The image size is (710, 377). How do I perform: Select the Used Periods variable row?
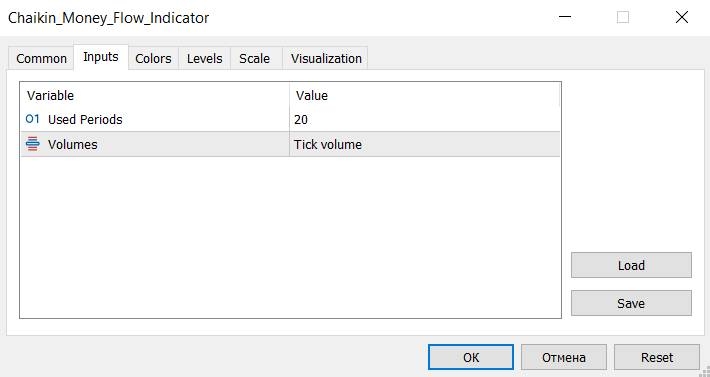click(290, 119)
